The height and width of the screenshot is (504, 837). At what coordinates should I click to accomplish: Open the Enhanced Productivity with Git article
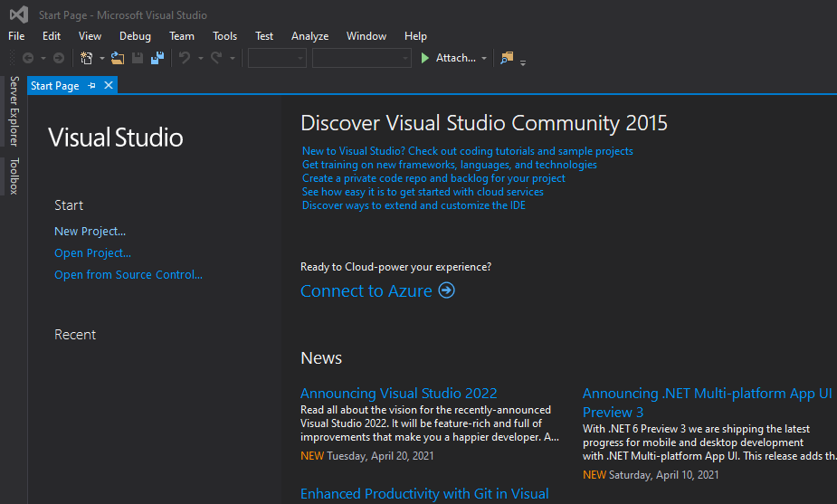(424, 493)
